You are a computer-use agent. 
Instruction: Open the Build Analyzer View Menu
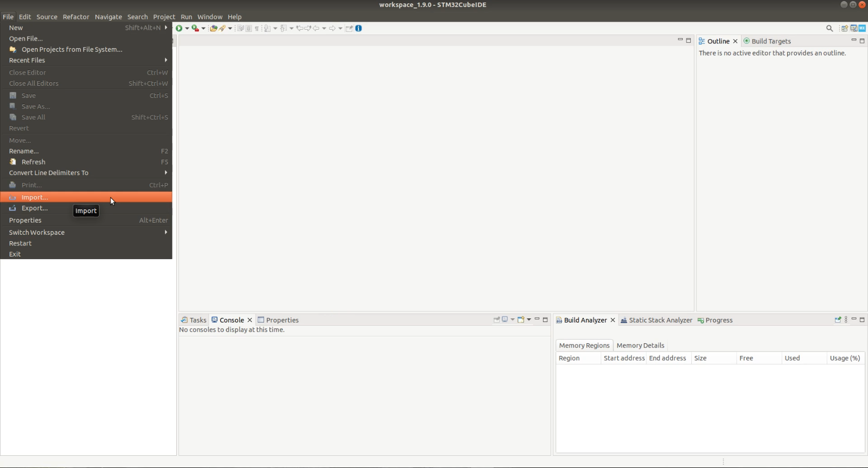point(846,319)
